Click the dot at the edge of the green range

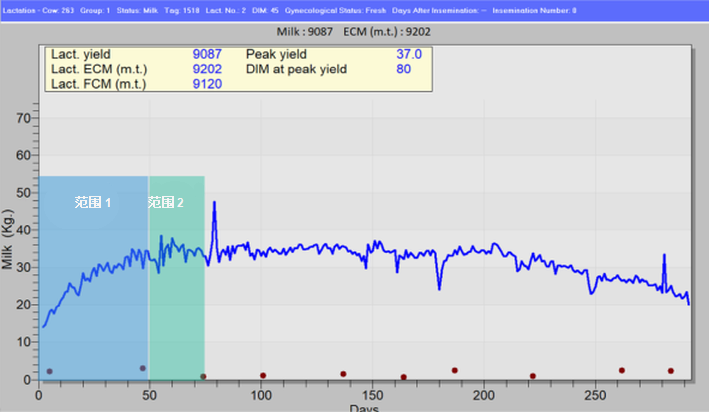click(203, 377)
